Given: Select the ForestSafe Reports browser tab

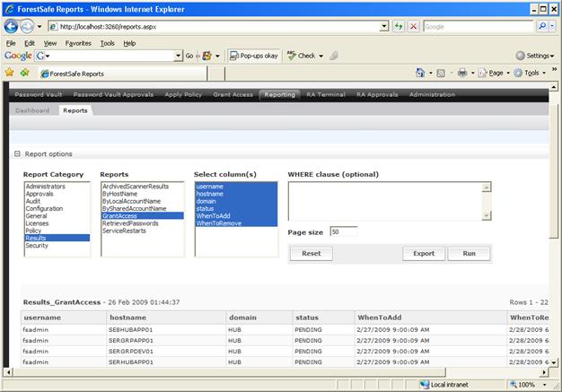Looking at the screenshot, I should point(122,74).
